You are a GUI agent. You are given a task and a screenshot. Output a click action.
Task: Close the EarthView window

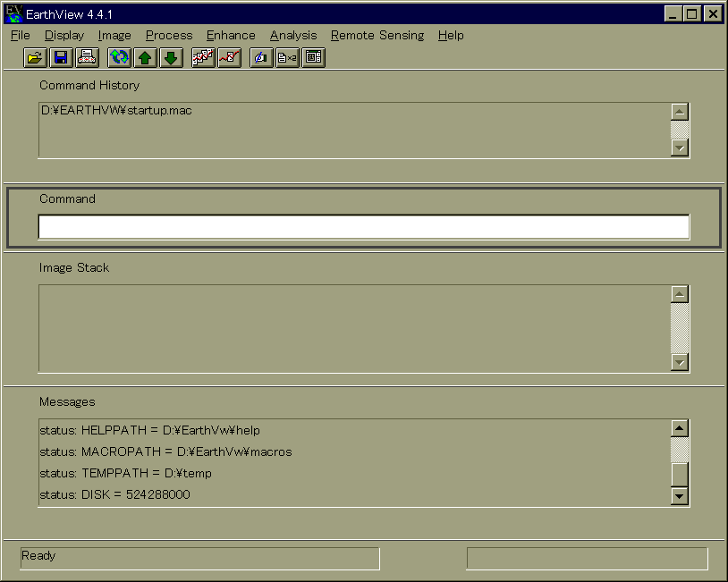(x=713, y=14)
